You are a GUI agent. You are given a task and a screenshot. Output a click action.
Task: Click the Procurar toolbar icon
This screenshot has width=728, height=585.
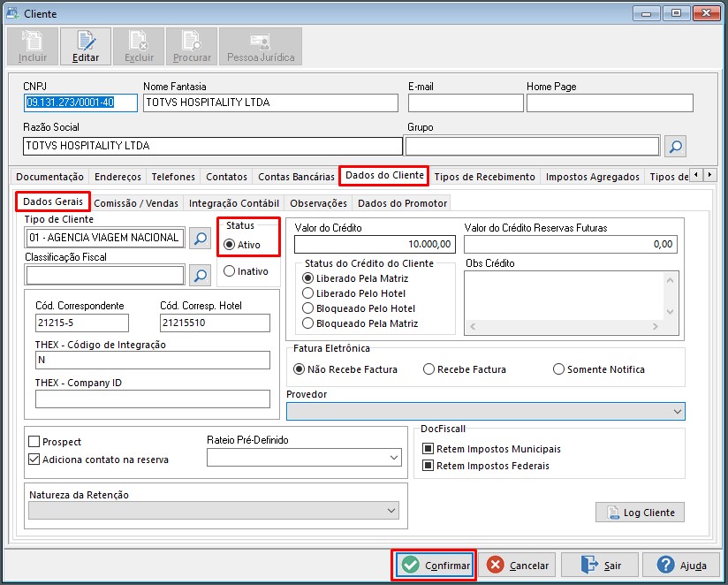click(192, 46)
